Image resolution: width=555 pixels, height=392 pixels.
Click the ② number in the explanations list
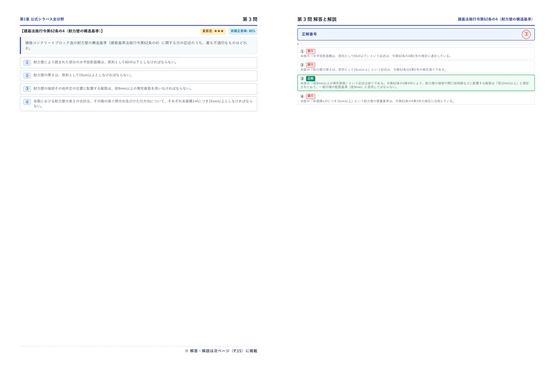(302, 65)
